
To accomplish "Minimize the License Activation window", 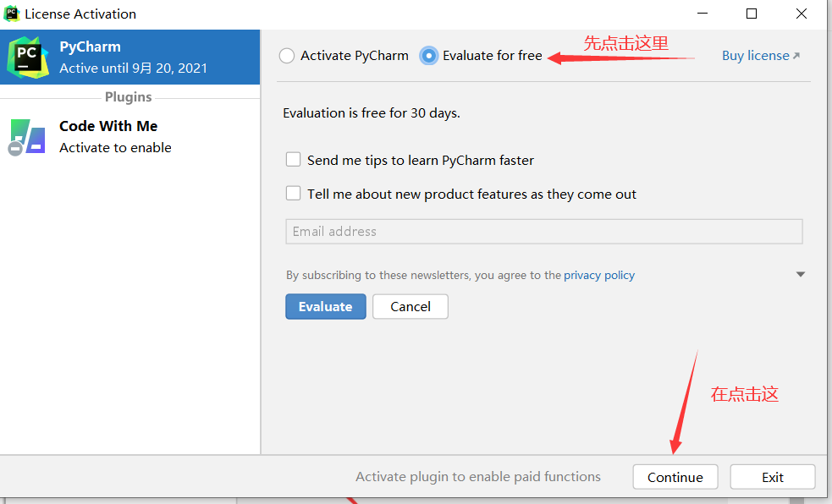I will [703, 14].
